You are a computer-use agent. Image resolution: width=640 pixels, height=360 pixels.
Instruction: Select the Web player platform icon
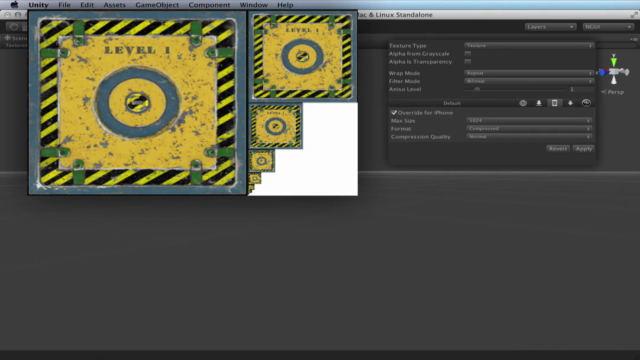523,103
